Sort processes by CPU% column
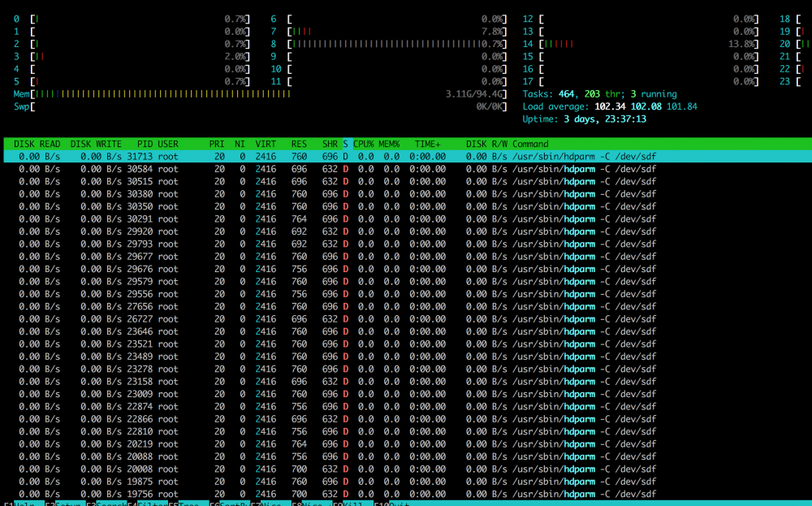This screenshot has height=506, width=812. coord(364,144)
